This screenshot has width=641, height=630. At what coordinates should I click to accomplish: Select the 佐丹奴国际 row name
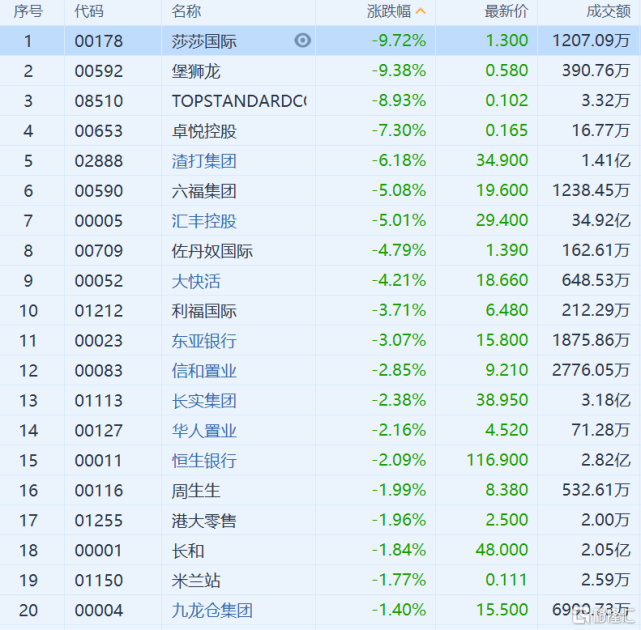coord(212,251)
